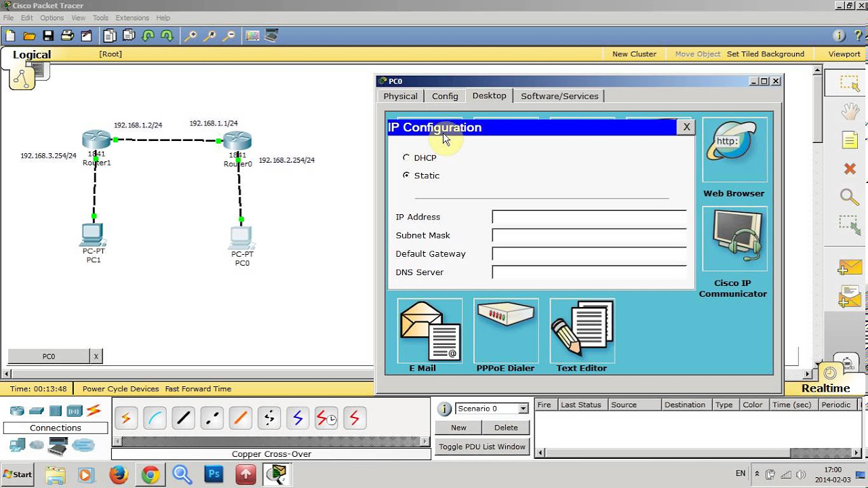The height and width of the screenshot is (488, 868).
Task: Click the Subnet Mask input field
Action: click(x=589, y=235)
